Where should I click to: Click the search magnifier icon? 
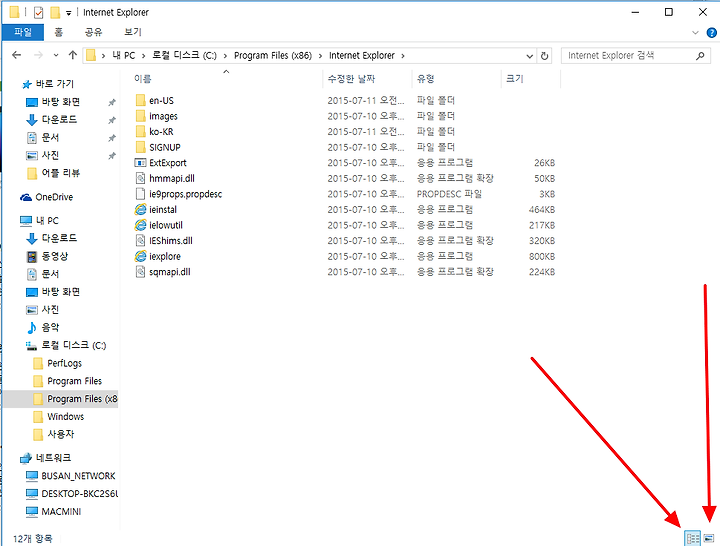tap(700, 56)
